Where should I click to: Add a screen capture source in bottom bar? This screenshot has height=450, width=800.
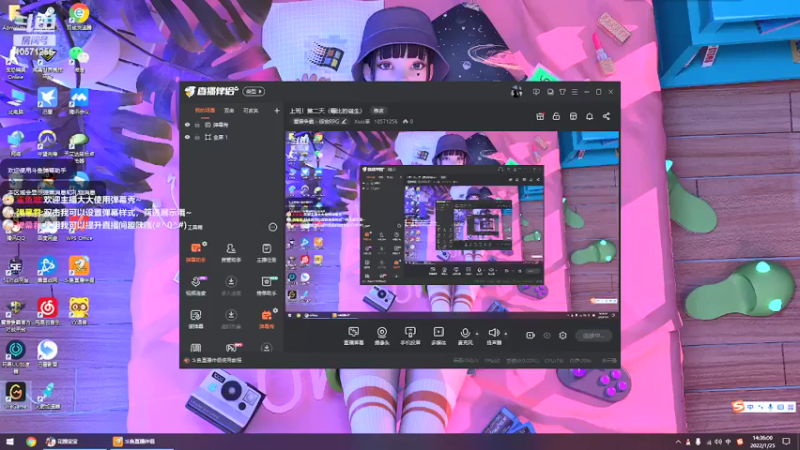click(x=354, y=336)
